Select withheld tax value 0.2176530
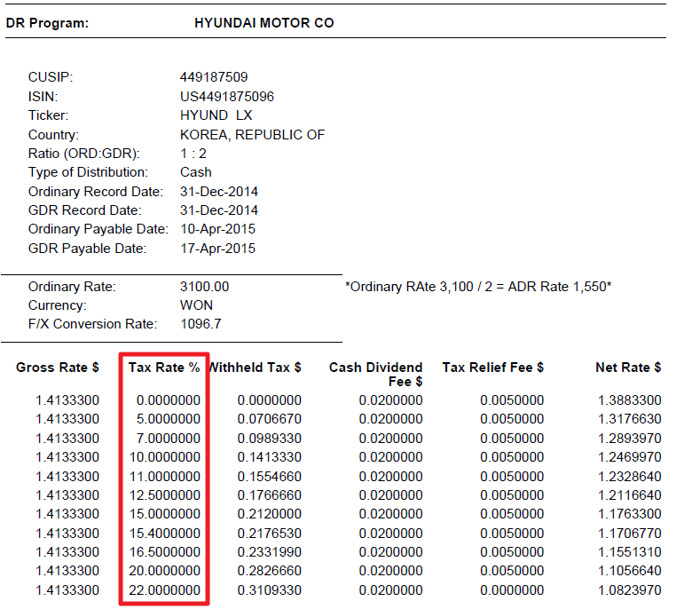Image resolution: width=700 pixels, height=609 pixels. pyautogui.click(x=269, y=533)
